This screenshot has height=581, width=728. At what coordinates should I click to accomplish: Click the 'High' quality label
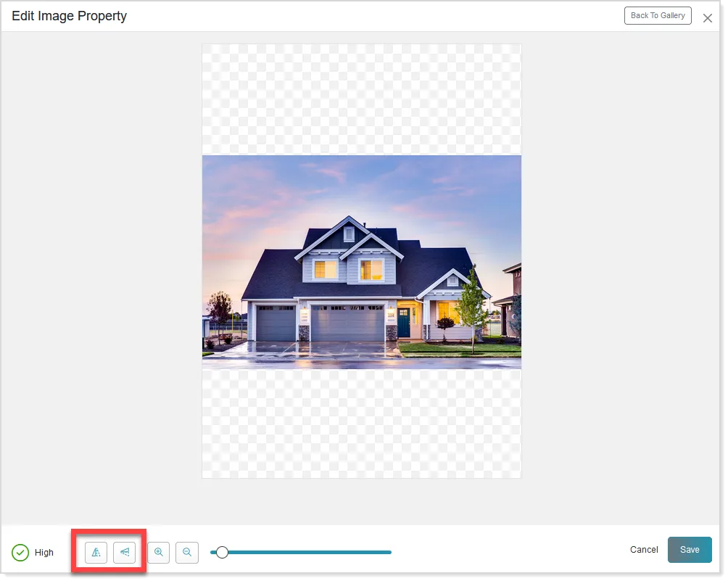(44, 553)
